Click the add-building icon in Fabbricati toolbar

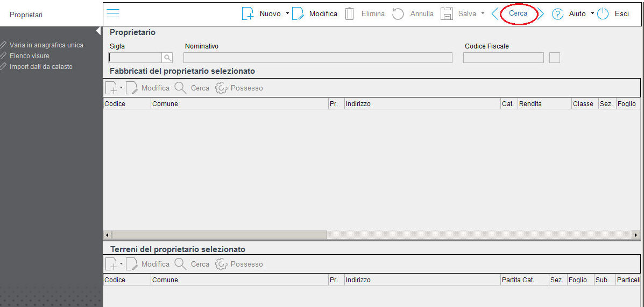coord(111,88)
